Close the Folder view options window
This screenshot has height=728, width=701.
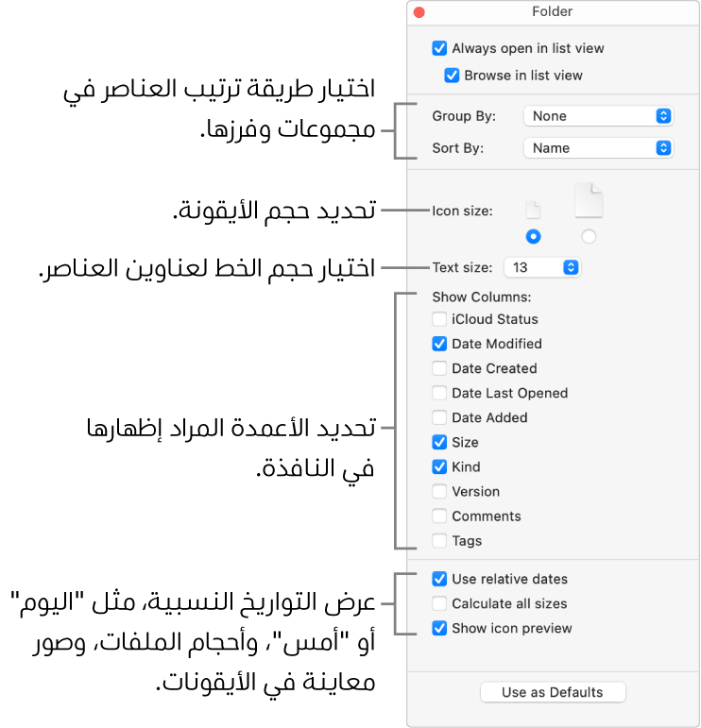click(420, 13)
